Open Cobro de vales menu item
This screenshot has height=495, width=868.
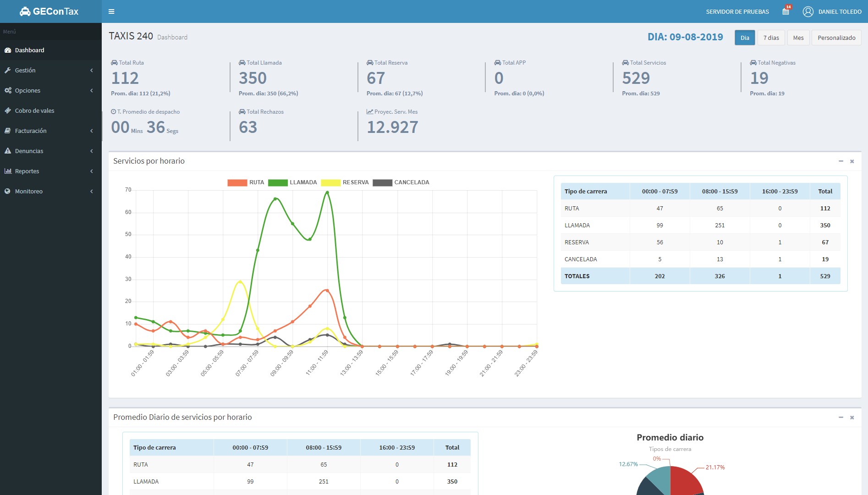[x=51, y=110]
